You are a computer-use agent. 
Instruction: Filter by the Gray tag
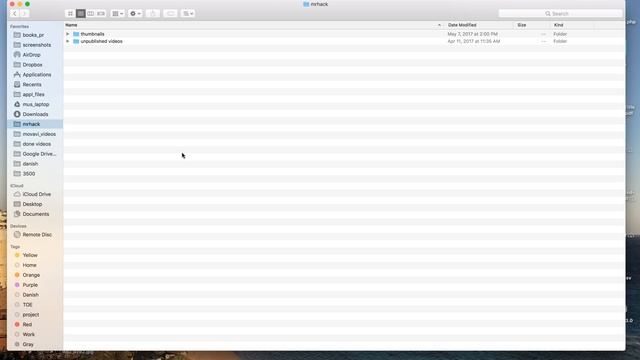point(35,344)
